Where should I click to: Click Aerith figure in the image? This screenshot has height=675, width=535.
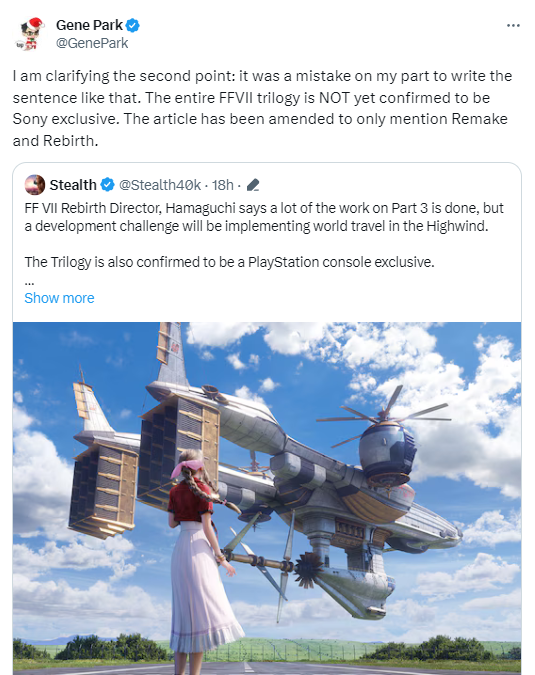coord(202,560)
